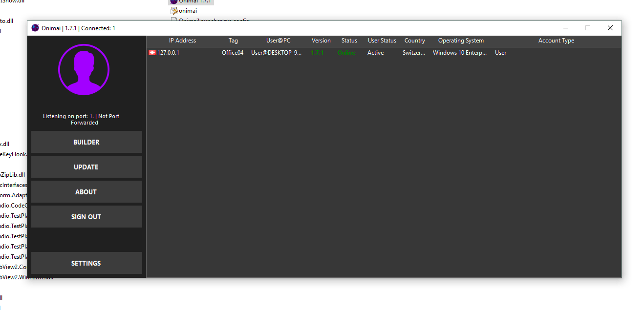Click the green 1.7.1 version text

(x=317, y=52)
